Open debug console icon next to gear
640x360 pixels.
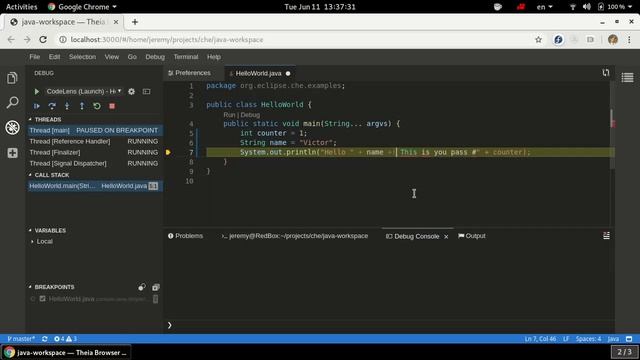click(x=146, y=91)
